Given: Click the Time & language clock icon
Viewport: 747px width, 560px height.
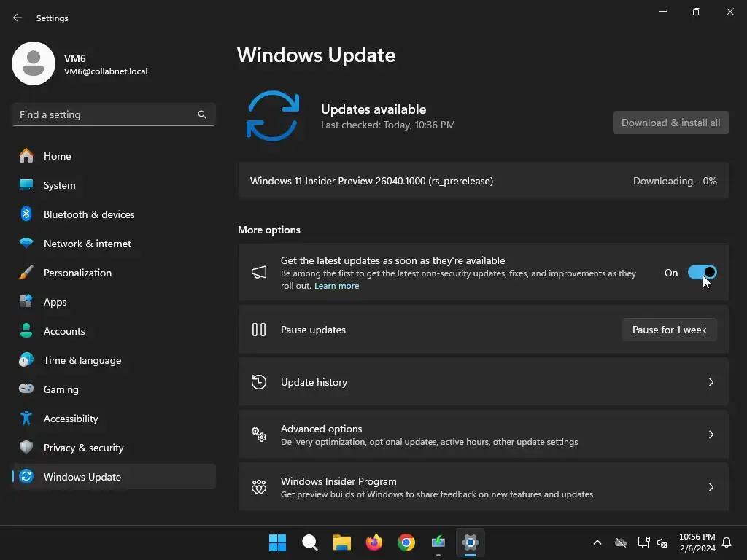Looking at the screenshot, I should click(x=26, y=360).
